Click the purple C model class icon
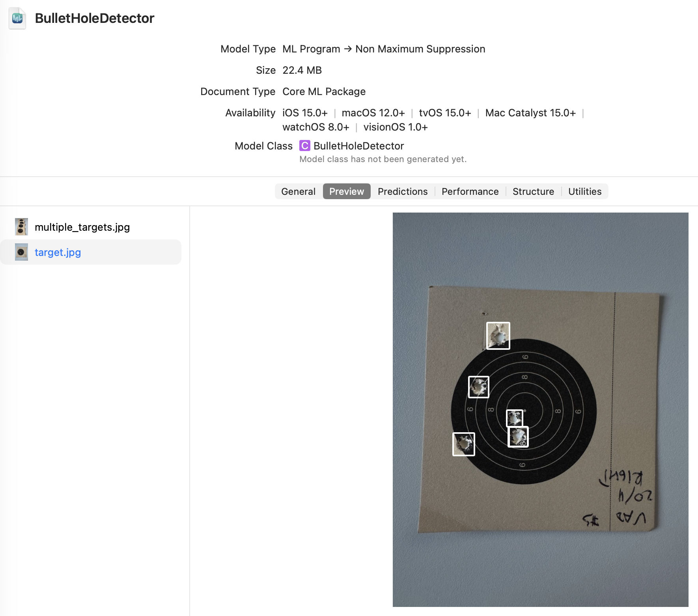 tap(304, 146)
